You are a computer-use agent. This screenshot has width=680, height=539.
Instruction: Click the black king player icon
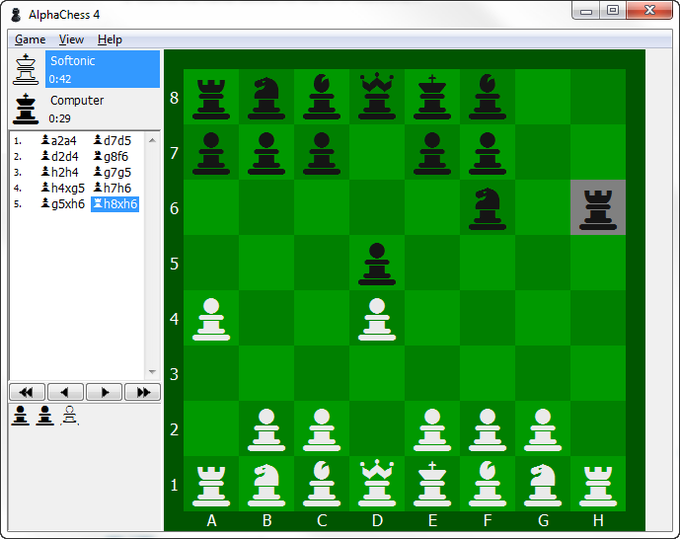click(26, 108)
